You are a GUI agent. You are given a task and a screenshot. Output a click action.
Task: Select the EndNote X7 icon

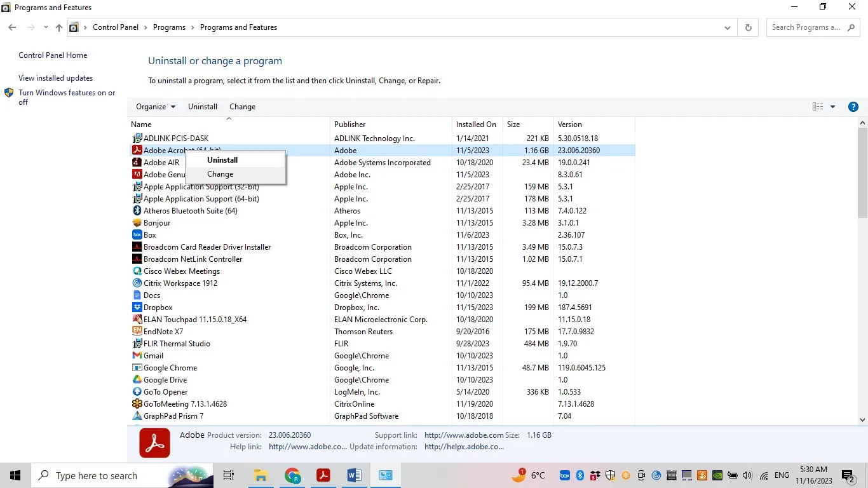point(137,332)
